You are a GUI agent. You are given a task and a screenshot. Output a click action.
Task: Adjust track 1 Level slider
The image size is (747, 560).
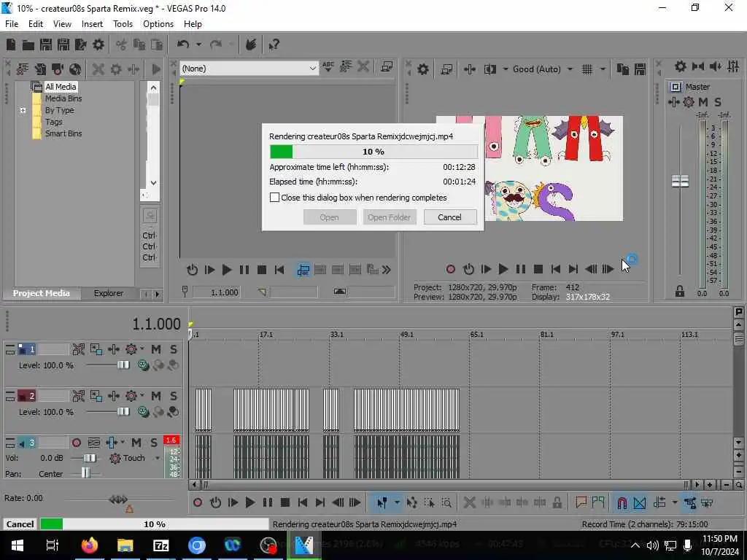[123, 365]
